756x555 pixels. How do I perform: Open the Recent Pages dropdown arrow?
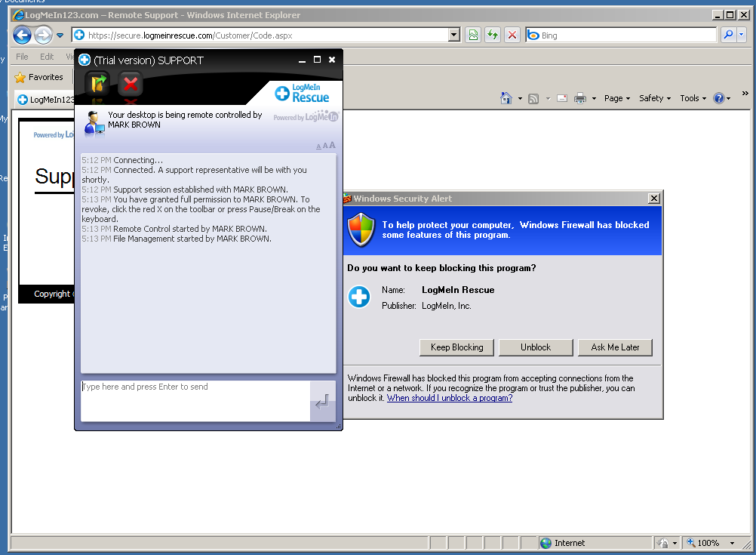[x=60, y=35]
